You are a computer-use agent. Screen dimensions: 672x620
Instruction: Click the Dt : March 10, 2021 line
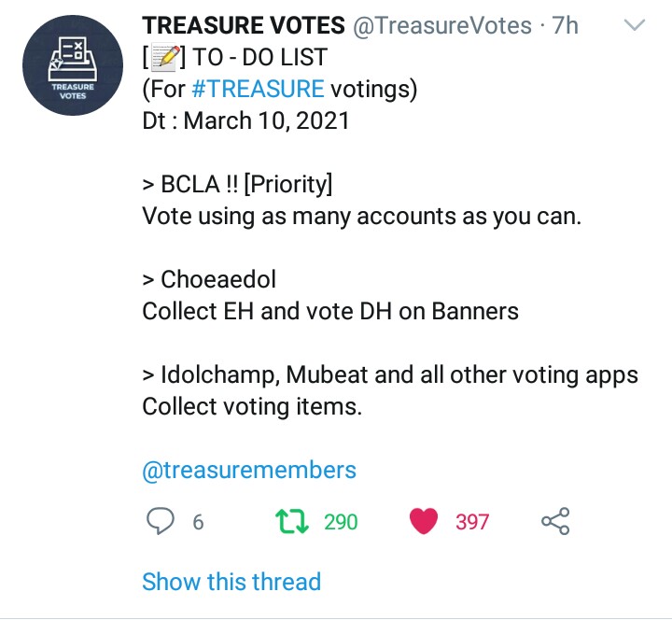pyautogui.click(x=245, y=121)
